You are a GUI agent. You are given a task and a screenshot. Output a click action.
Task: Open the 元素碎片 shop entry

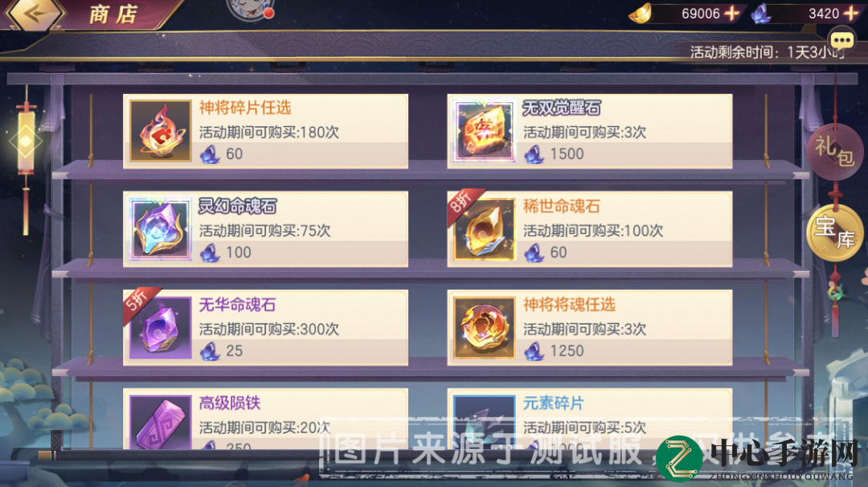[x=590, y=419]
